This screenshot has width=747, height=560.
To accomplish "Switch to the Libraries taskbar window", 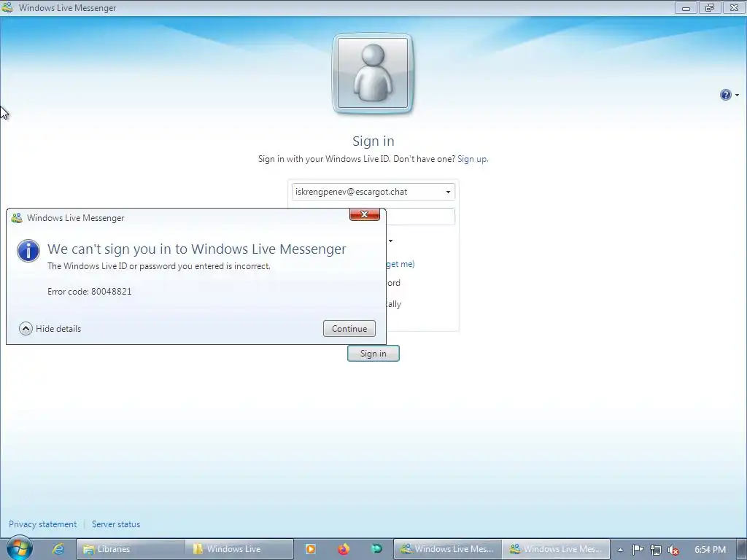I will [130, 549].
